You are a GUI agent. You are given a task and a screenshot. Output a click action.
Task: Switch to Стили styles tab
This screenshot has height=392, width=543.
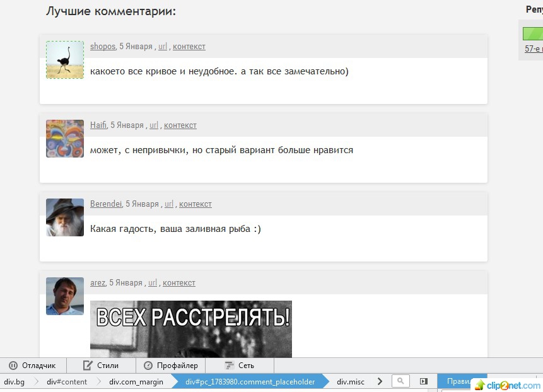pos(102,366)
